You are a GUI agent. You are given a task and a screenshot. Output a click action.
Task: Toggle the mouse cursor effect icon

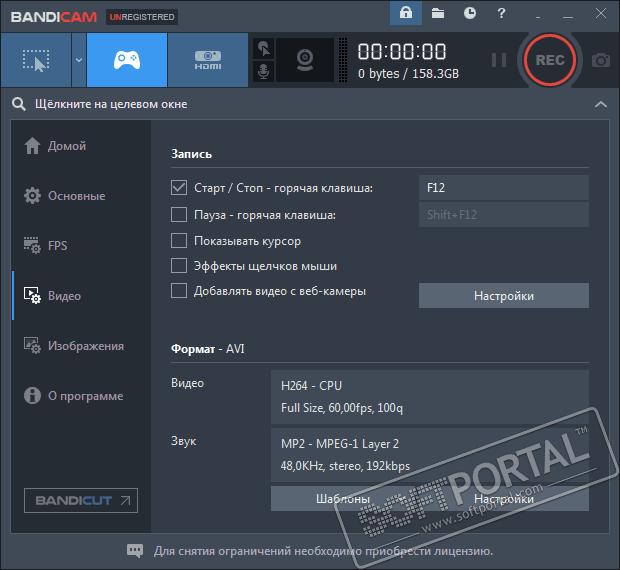click(x=263, y=49)
